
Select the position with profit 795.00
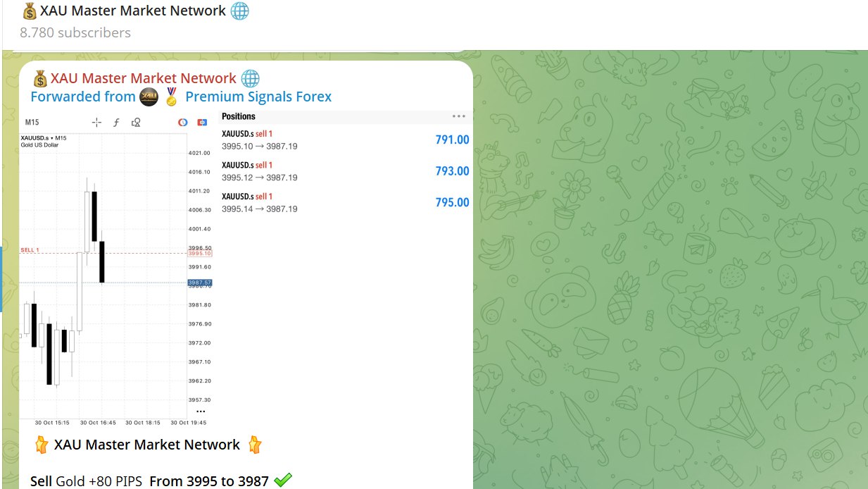(345, 202)
